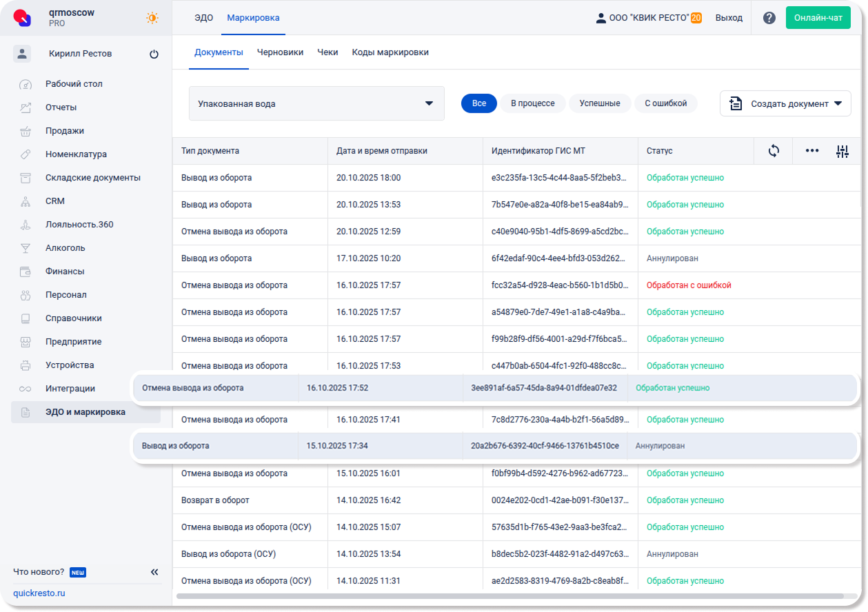868x612 pixels.
Task: Click the Онлайн-чат button
Action: pos(818,18)
